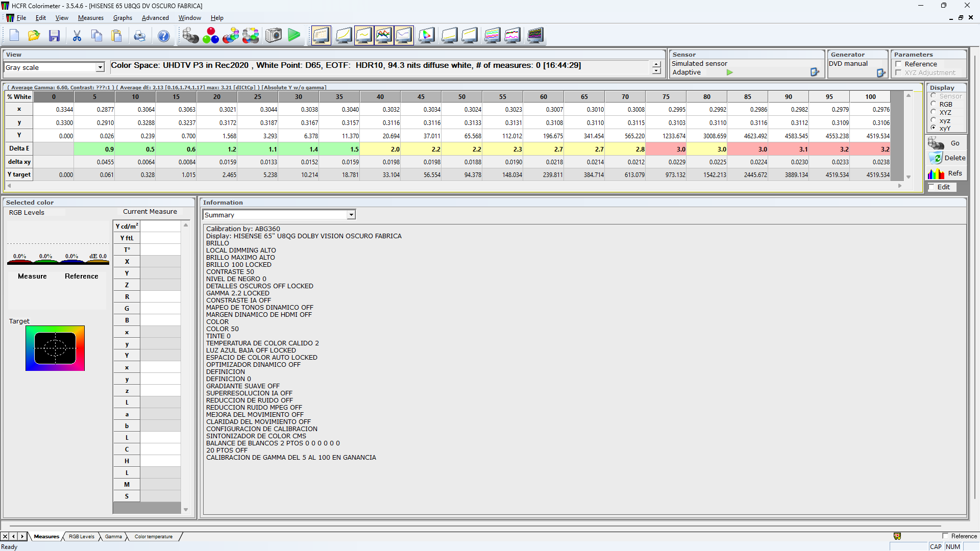Image resolution: width=980 pixels, height=551 pixels.
Task: Click the color space info spinner up
Action: point(656,64)
